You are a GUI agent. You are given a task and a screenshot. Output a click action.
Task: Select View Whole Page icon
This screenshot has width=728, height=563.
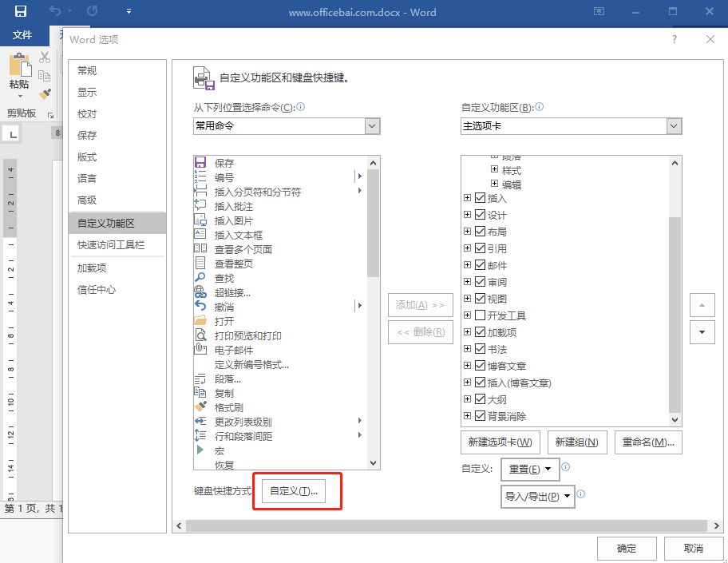(200, 264)
